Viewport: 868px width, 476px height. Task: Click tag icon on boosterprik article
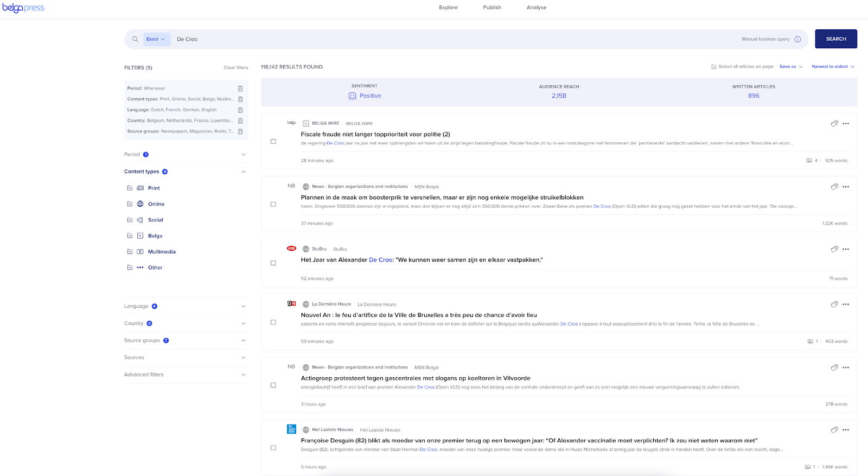point(834,187)
